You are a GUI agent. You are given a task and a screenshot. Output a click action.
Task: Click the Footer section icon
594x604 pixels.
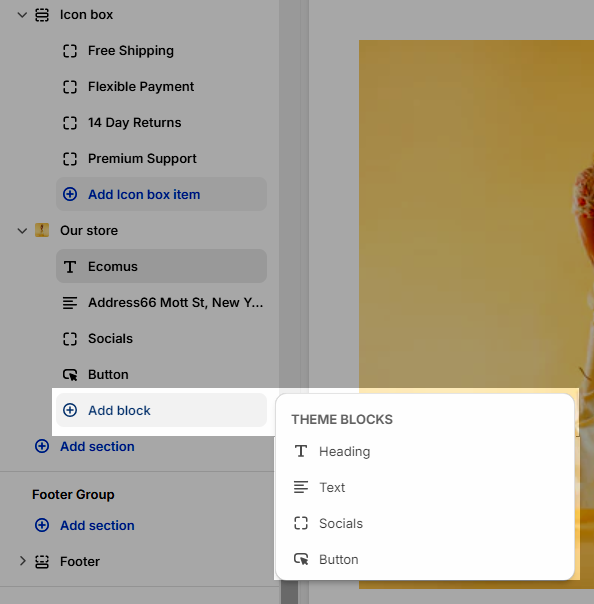click(x=42, y=562)
